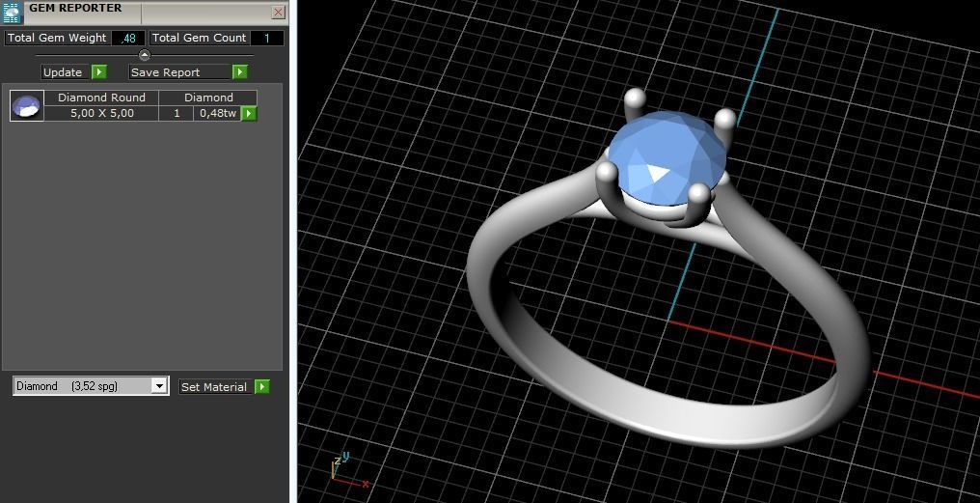Click green arrow next to Update
980x503 pixels.
click(x=98, y=72)
